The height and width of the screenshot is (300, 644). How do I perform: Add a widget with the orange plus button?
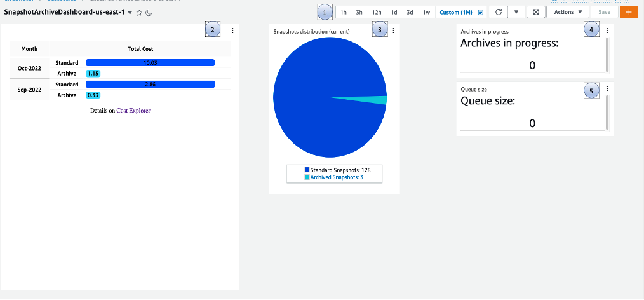(628, 12)
